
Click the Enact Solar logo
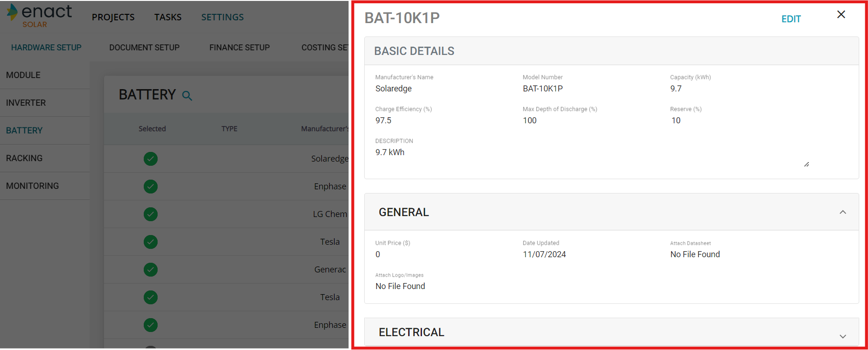[39, 16]
